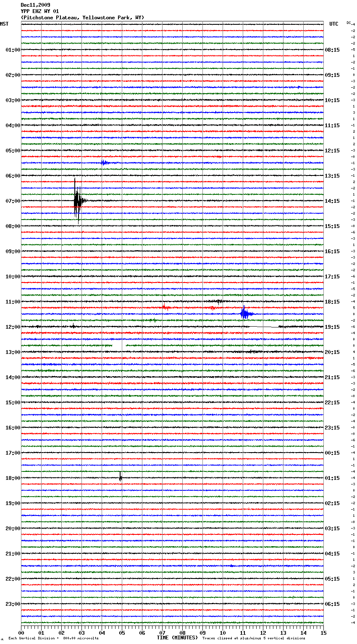The height and width of the screenshot is (644, 357).
Task: Select the 10:00 MST time label
Action: pos(13,277)
